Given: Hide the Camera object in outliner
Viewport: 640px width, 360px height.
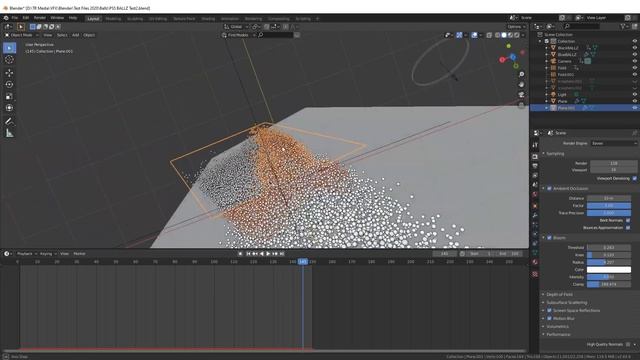Looking at the screenshot, I should (635, 61).
